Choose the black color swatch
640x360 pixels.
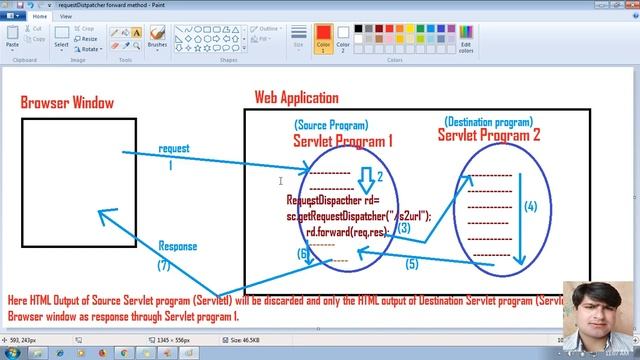coord(358,28)
